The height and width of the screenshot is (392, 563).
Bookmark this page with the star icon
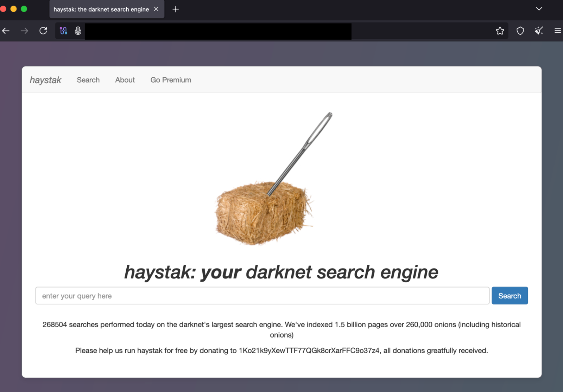pos(500,31)
